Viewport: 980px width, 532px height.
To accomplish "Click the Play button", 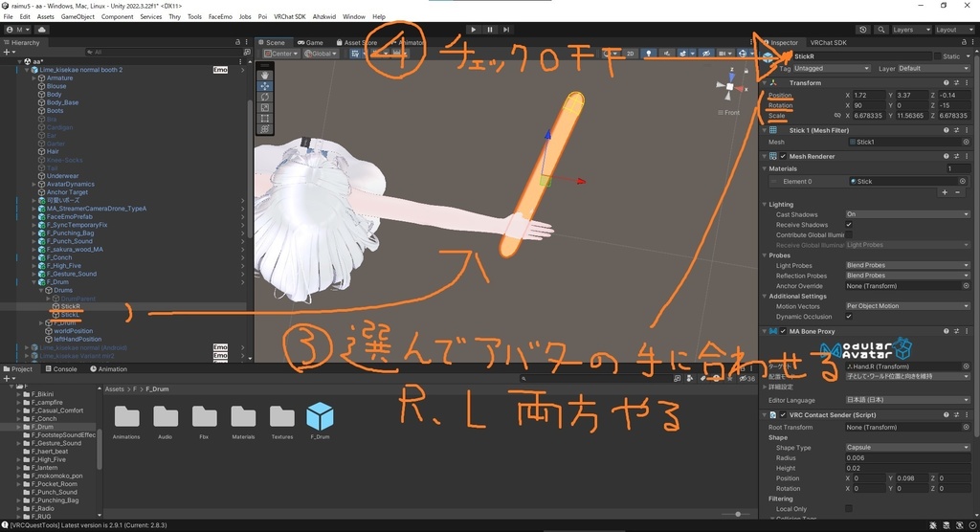I will point(473,30).
